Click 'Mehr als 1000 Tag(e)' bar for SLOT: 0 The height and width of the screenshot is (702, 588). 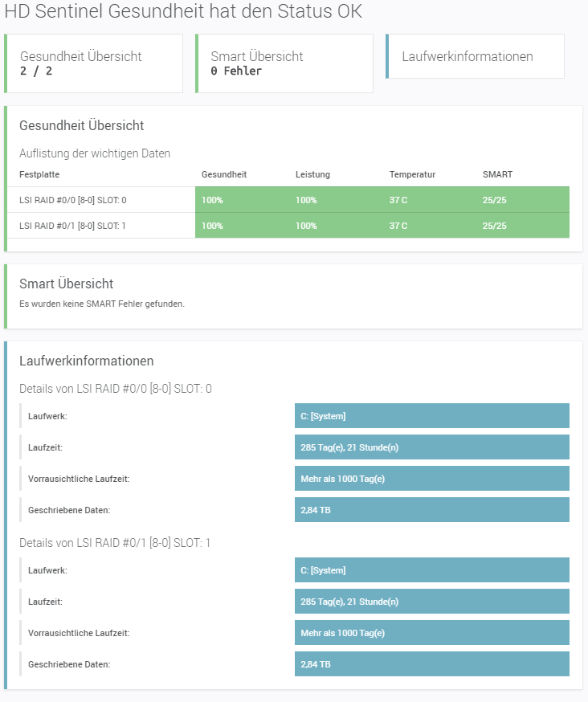pos(431,479)
